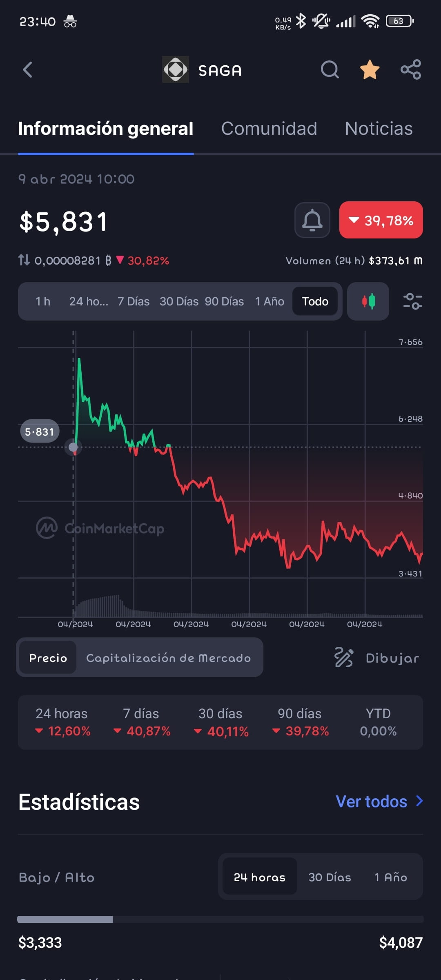Go back using the back arrow
Viewport: 441px width, 980px height.
pyautogui.click(x=28, y=69)
